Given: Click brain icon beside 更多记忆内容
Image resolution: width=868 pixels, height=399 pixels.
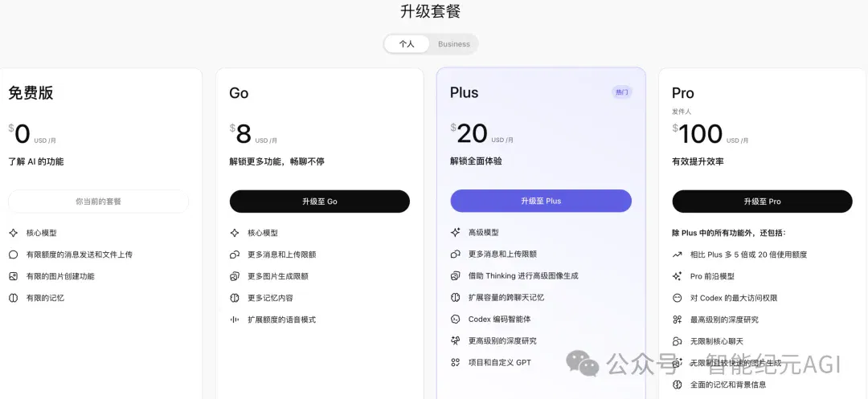Looking at the screenshot, I should click(235, 298).
